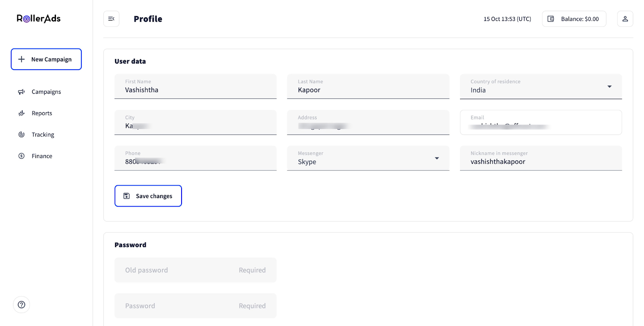Click the Reports chart icon
Screen dimensions: 644x326
21,113
